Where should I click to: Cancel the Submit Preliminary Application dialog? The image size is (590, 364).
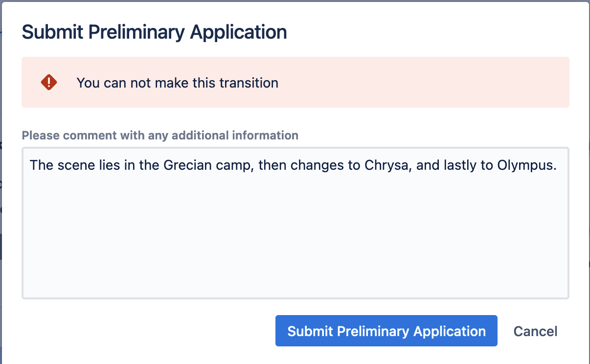pos(535,331)
